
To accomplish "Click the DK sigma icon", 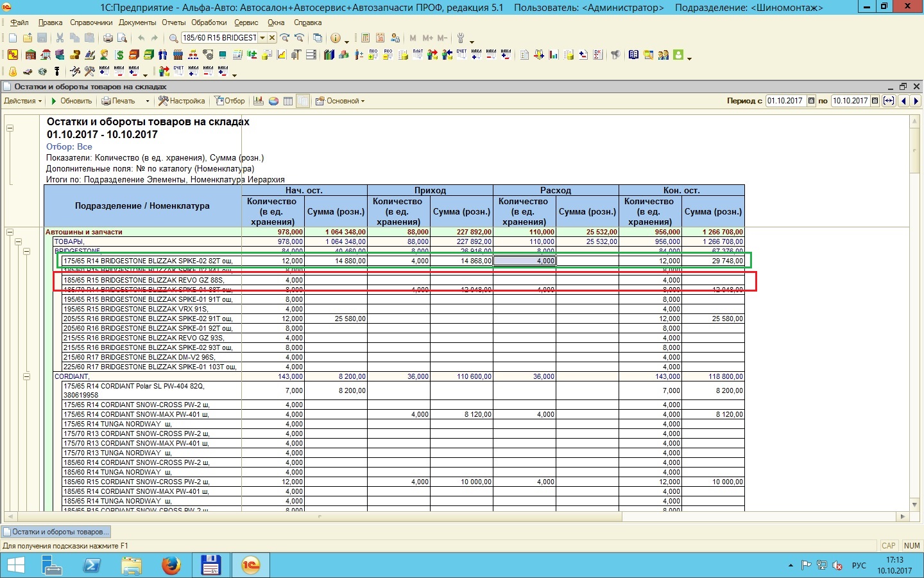I will (x=598, y=55).
